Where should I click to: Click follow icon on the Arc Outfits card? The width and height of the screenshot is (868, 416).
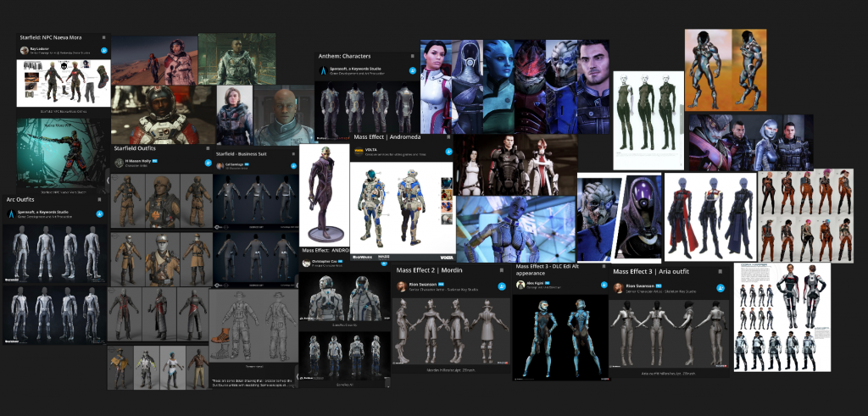(x=100, y=214)
